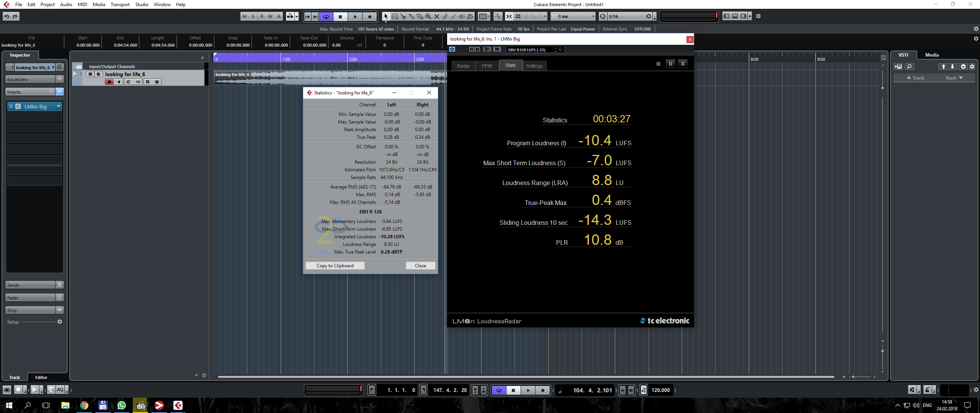Switch to the Media tab
Screen dimensions: 980x413
click(x=932, y=55)
